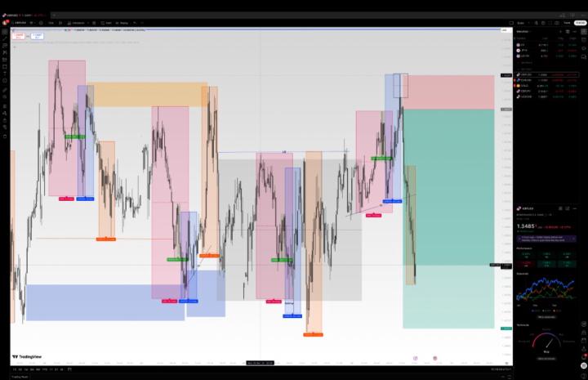The height and width of the screenshot is (380, 588).
Task: Create an Alert from top toolbar
Action: click(106, 23)
